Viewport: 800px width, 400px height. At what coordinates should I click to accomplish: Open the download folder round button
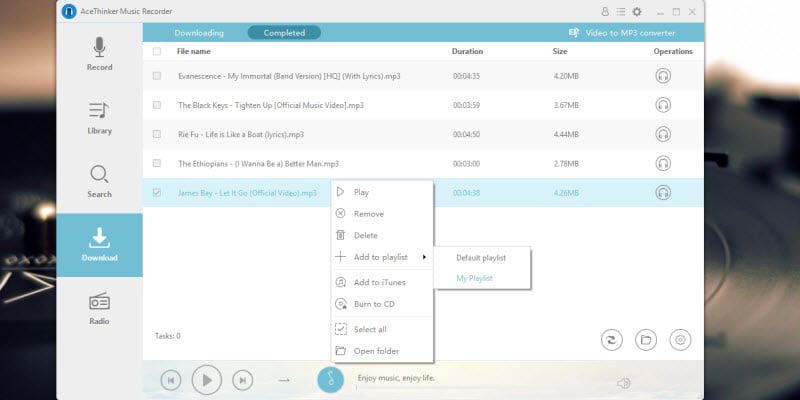coord(646,340)
